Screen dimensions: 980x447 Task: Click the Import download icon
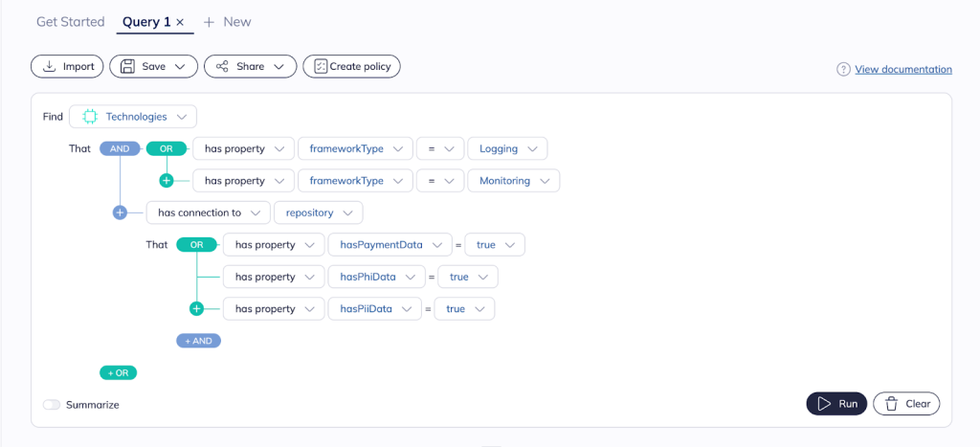point(48,66)
